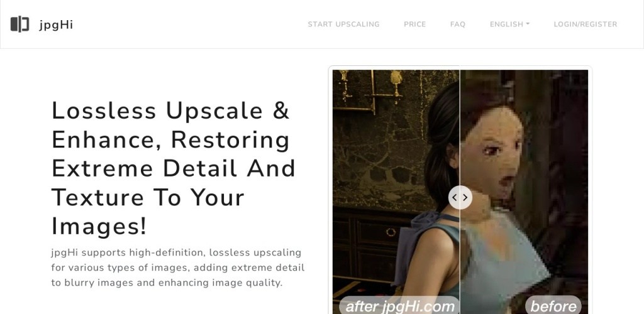Go to the PRICE page
This screenshot has width=644, height=314.
click(415, 24)
